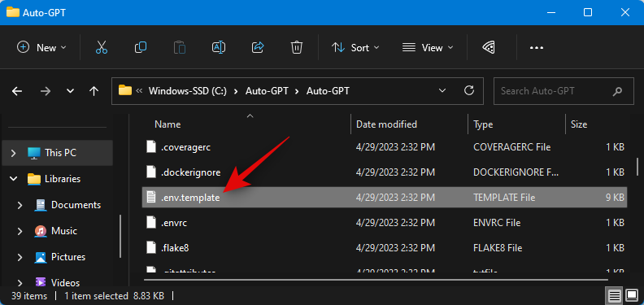Image resolution: width=644 pixels, height=305 pixels.
Task: Click the folder icon in address bar
Action: pos(125,90)
